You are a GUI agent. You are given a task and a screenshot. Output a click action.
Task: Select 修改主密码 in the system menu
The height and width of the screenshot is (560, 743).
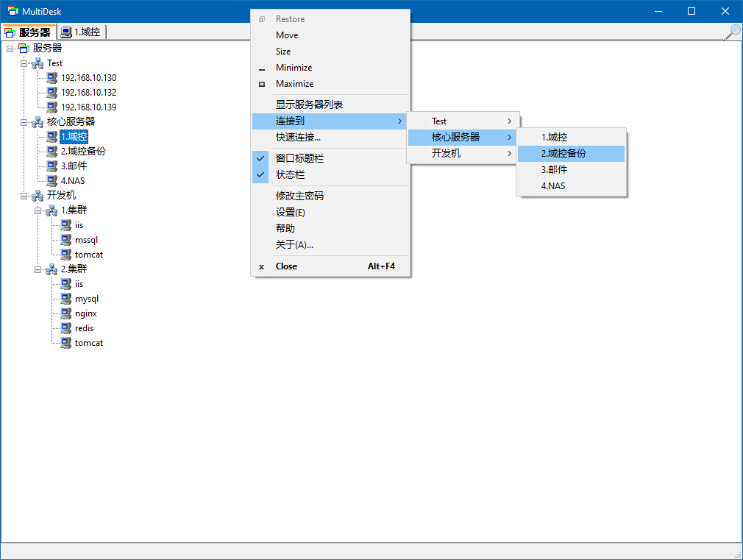[x=299, y=196]
